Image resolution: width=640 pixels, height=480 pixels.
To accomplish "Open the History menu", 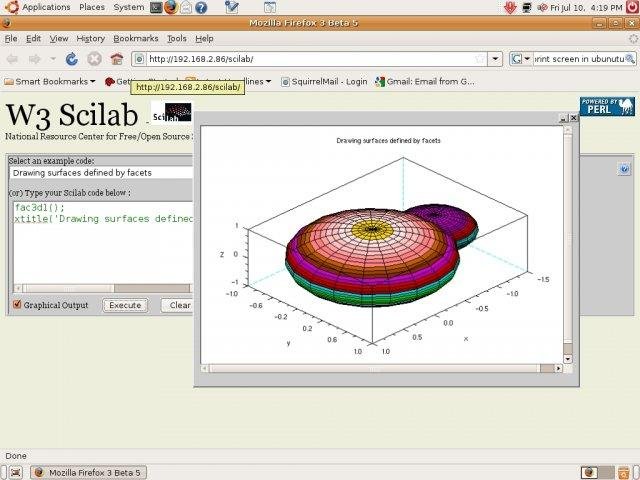I will pos(91,38).
